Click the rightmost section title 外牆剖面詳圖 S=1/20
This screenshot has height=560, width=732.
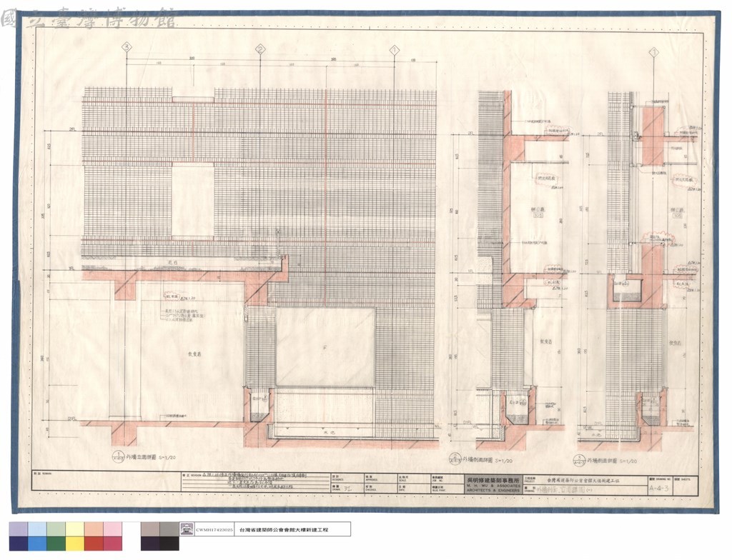coord(612,460)
